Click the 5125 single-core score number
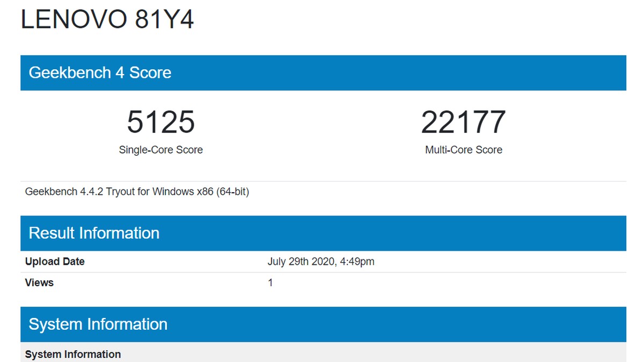Image resolution: width=644 pixels, height=362 pixels. click(x=160, y=122)
